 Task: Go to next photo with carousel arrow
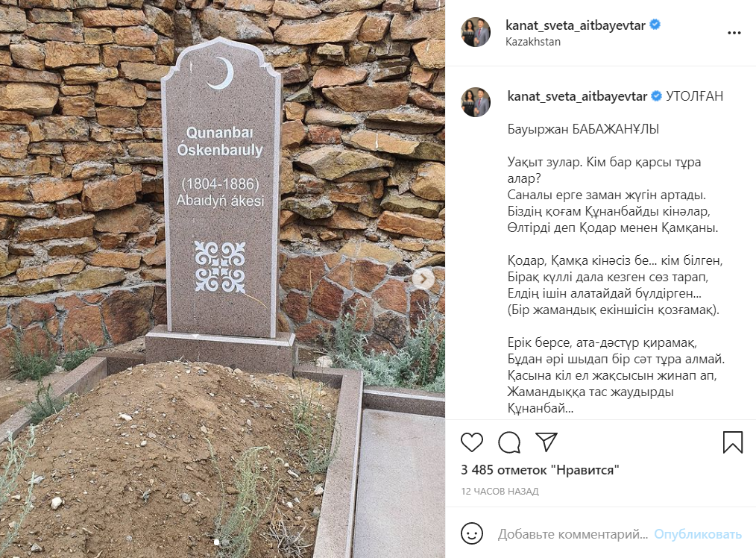(x=423, y=279)
